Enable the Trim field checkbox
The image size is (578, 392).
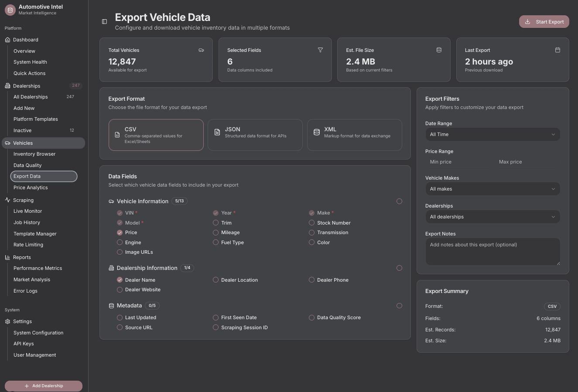pyautogui.click(x=215, y=223)
